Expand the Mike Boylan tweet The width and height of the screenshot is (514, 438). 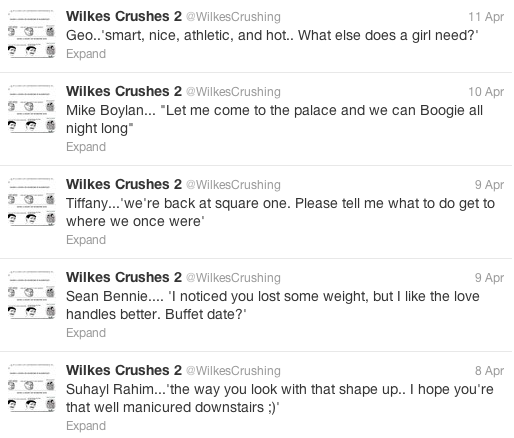pos(86,147)
